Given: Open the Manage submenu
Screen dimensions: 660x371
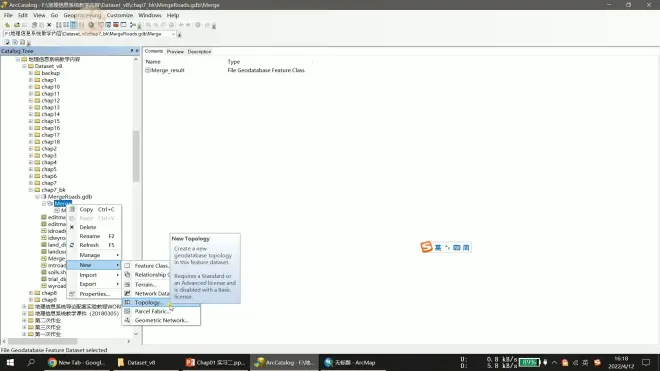Looking at the screenshot, I should tap(93, 255).
